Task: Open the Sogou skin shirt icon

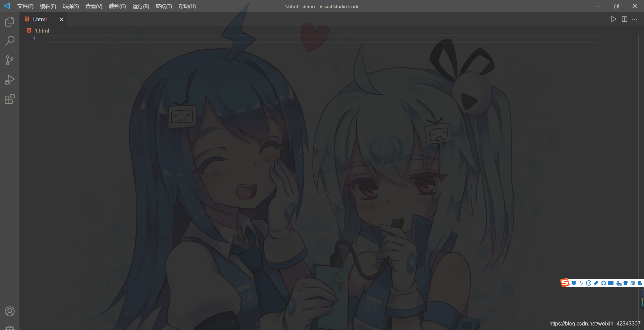Action: pos(626,283)
